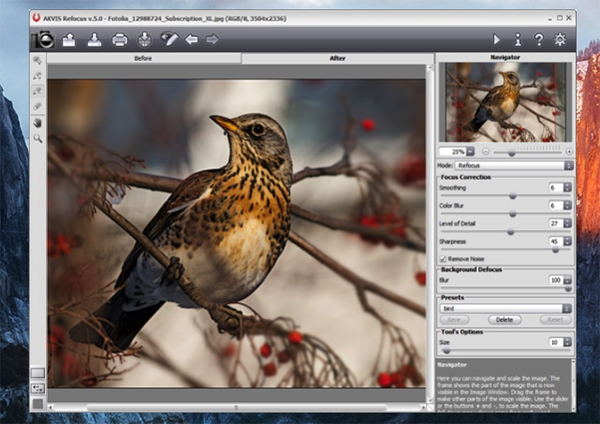Switch to the After tab

(x=338, y=58)
